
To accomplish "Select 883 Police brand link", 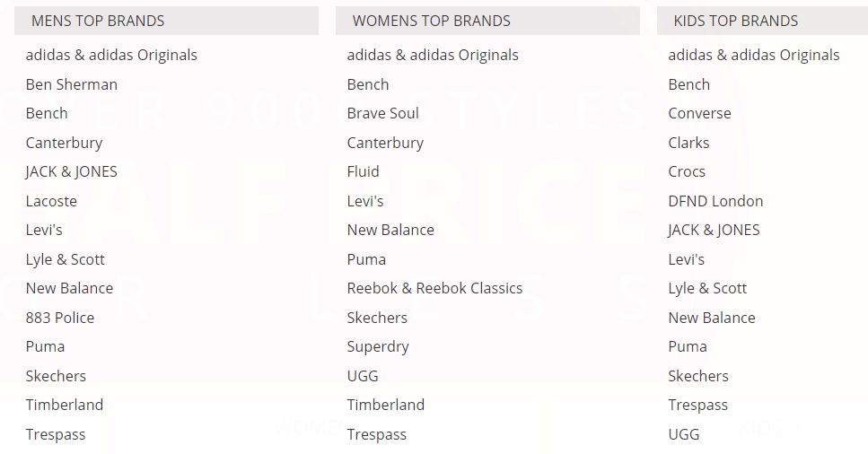I will point(60,318).
